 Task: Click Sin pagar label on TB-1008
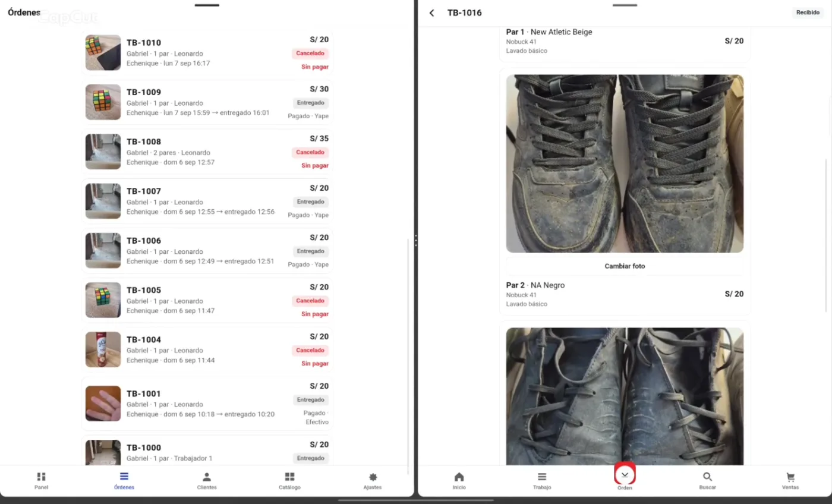click(x=315, y=166)
